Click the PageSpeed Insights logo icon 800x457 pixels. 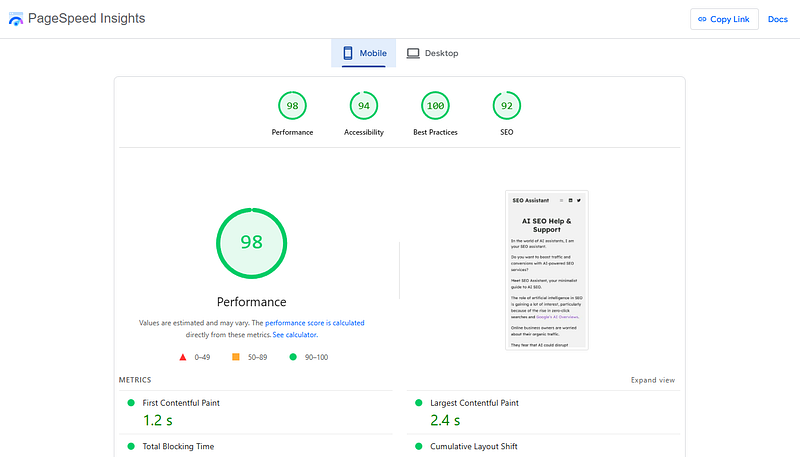[16, 19]
